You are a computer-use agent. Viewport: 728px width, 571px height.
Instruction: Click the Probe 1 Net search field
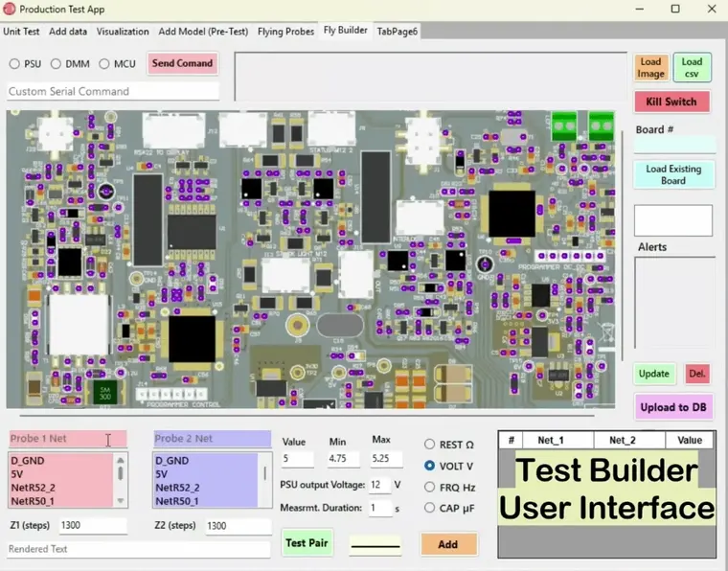(x=68, y=439)
